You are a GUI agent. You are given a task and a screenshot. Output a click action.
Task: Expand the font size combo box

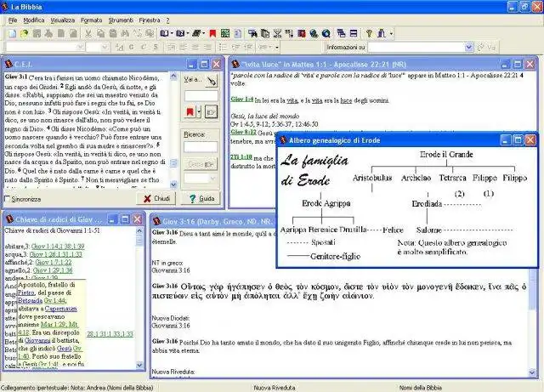[x=105, y=47]
